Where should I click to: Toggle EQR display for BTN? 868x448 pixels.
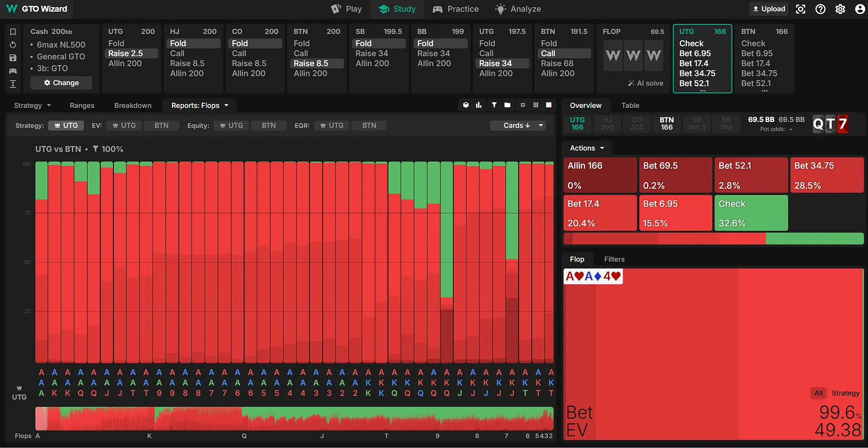click(369, 125)
